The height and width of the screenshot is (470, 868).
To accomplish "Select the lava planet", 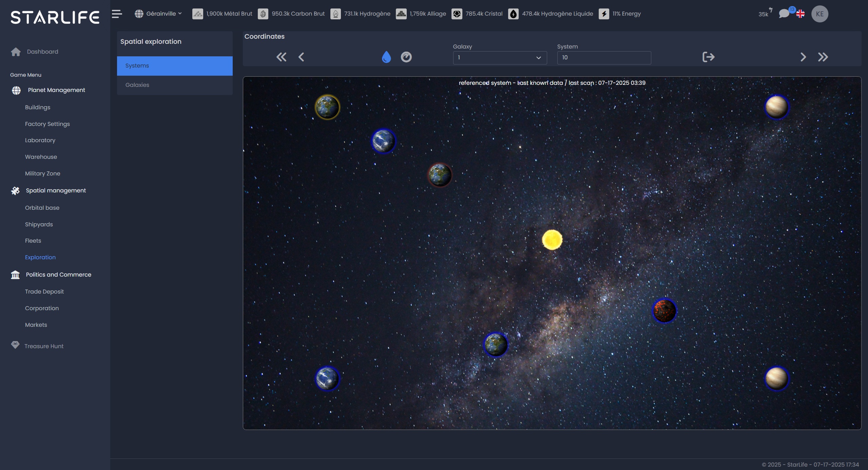I will coord(664,311).
